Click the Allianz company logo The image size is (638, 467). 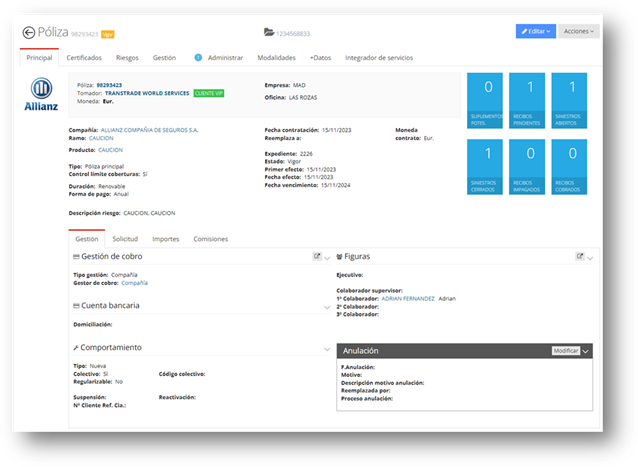(x=41, y=94)
